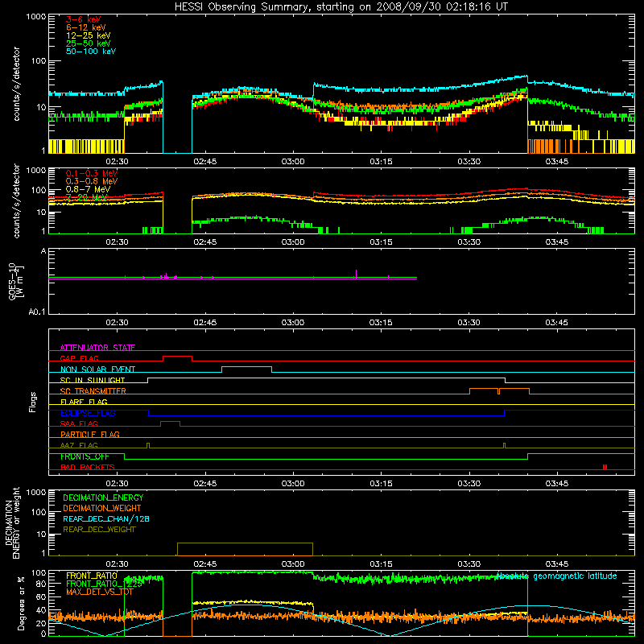Viewport: 644px width, 644px height.
Task: Select the SC_IN_SUNLIGHT flag label
Action: point(93,380)
